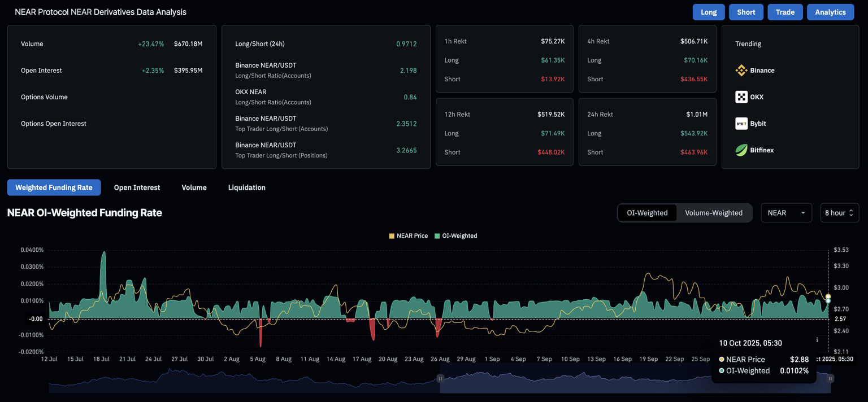Click the Bitfinex leaf logo icon
Screen dimensions: 868x402
pos(741,150)
